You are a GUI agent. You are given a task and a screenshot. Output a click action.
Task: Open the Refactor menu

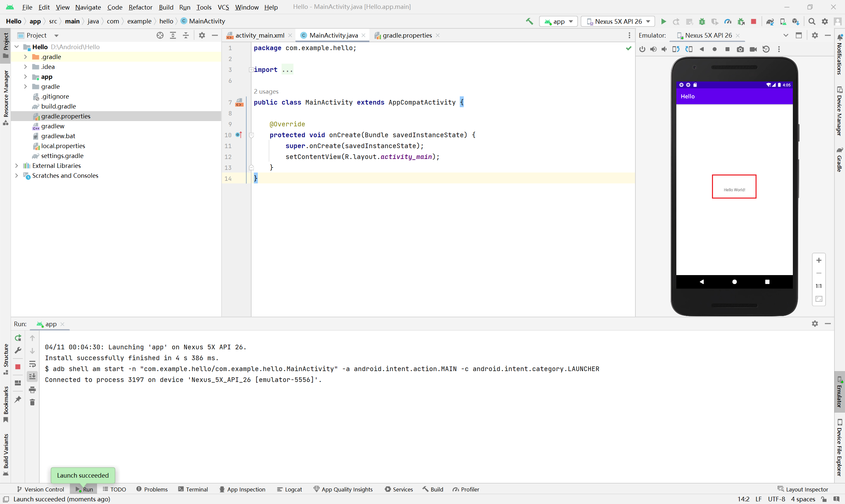pos(140,7)
